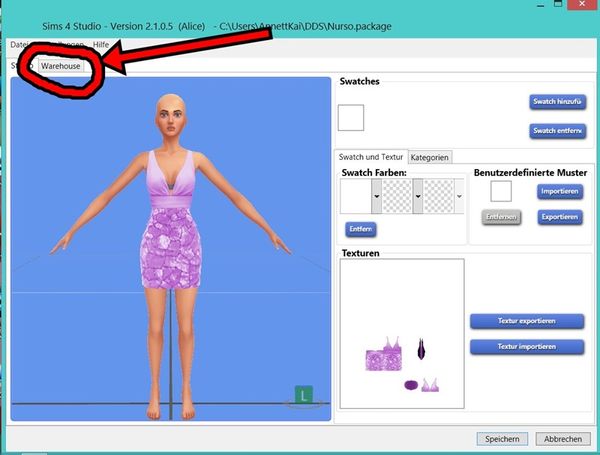
Task: Open the Datei menu
Action: [x=18, y=45]
